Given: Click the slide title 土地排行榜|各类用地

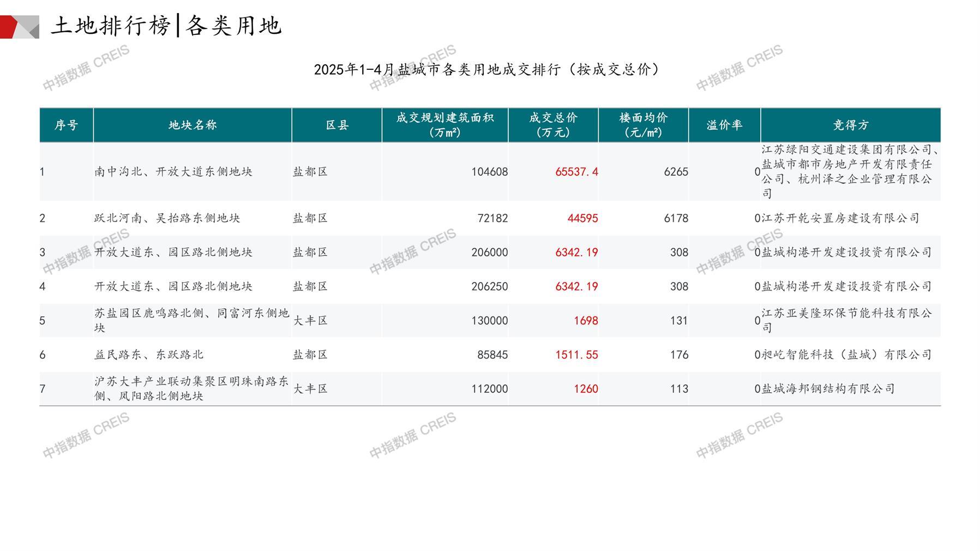Looking at the screenshot, I should 166,26.
